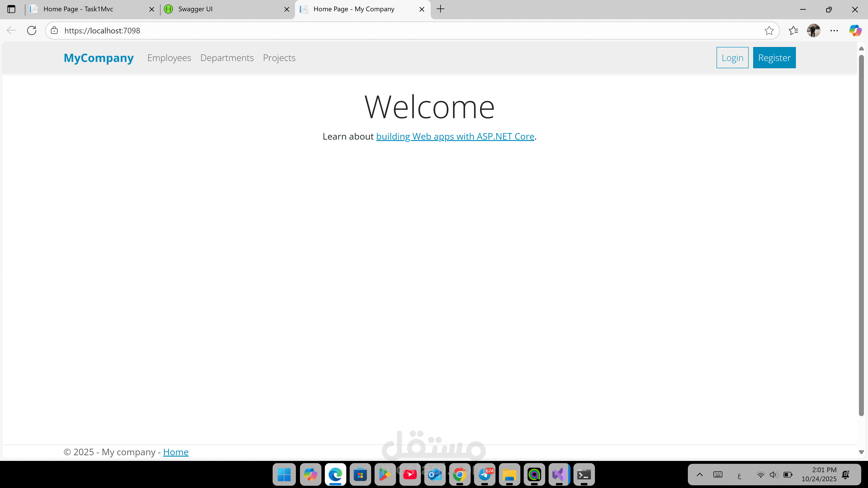The height and width of the screenshot is (488, 868).
Task: Open the touch keyboard icon
Action: [x=718, y=474]
